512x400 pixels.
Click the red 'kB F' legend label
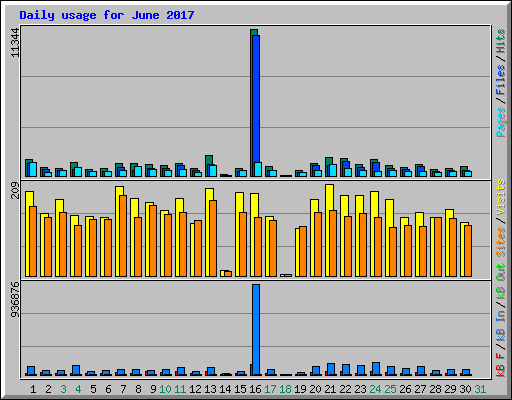501,365
